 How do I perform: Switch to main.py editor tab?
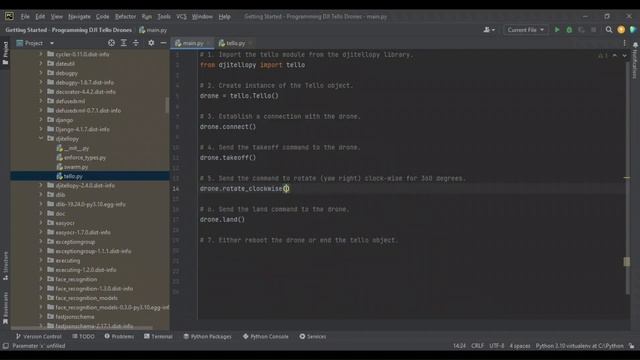193,43
